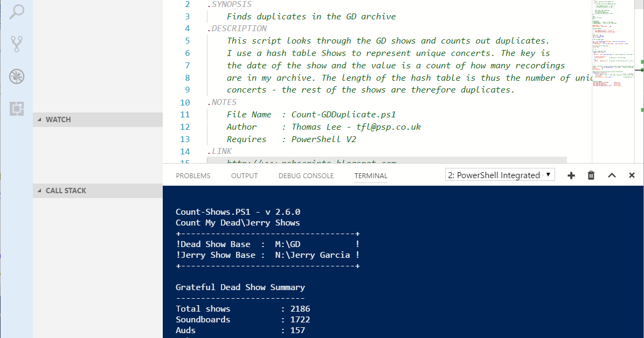The width and height of the screenshot is (644, 338).
Task: Maximize the panel with chevron icon
Action: pos(611,175)
